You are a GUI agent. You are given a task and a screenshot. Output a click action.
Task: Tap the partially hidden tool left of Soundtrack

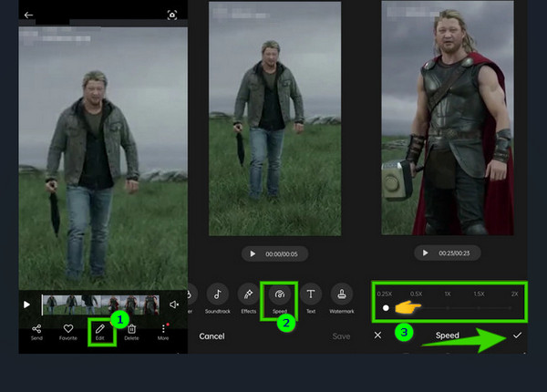(x=191, y=299)
